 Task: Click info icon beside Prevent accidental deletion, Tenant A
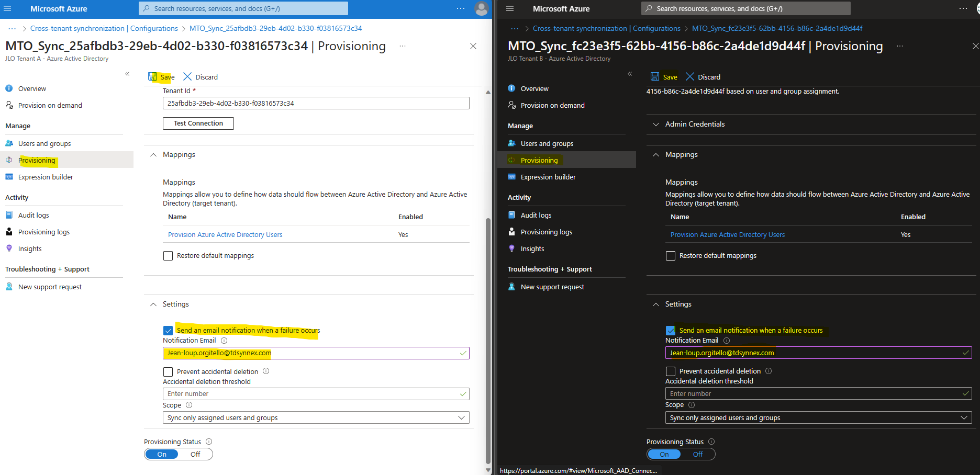266,371
